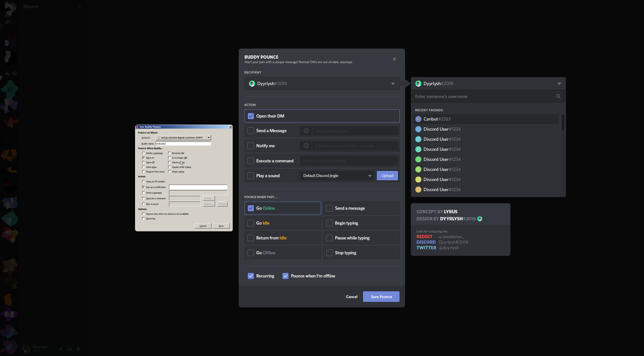Open the Default Discord jingle dropdown
Viewport: 644px width, 356px height.
point(337,176)
